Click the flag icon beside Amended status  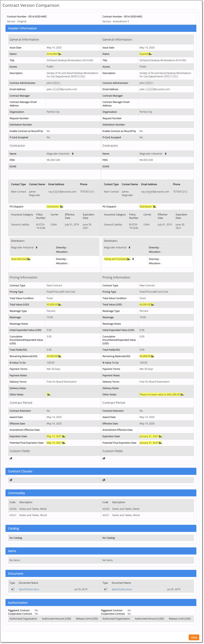[x=60, y=54]
